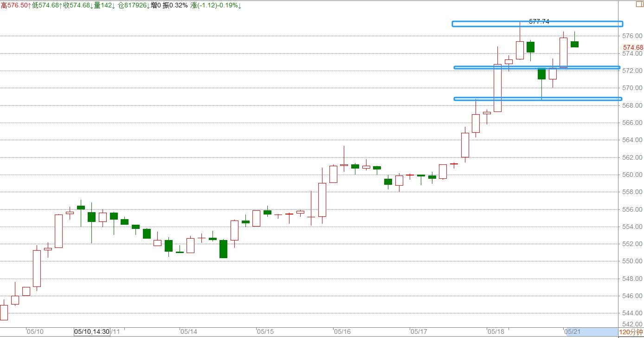The width and height of the screenshot is (644, 338).
Task: Click the 542.00 price axis label
Action: pyautogui.click(x=632, y=324)
